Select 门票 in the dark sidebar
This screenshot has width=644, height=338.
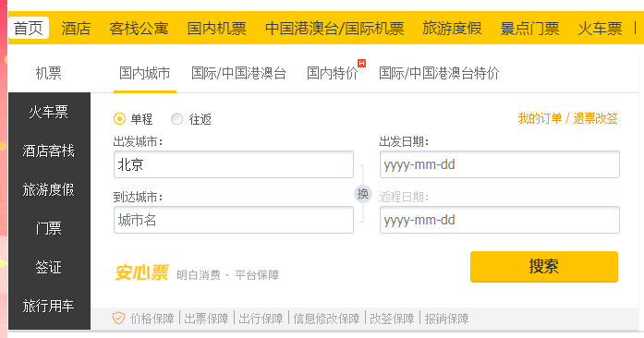49,228
